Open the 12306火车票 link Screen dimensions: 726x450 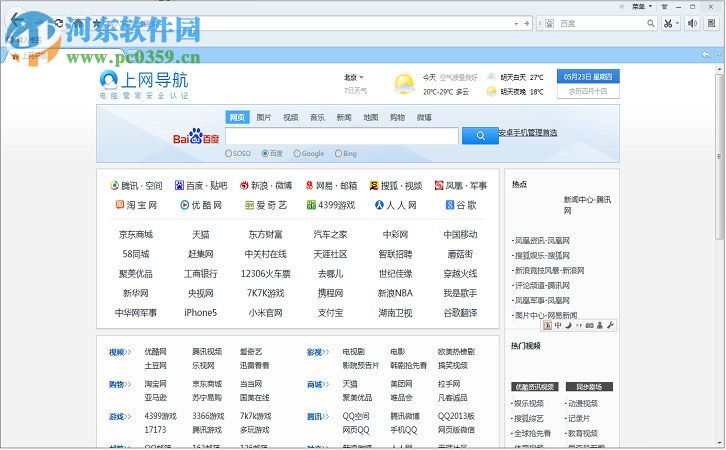click(x=265, y=274)
